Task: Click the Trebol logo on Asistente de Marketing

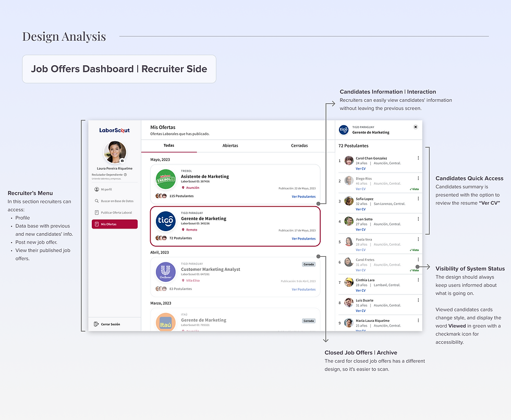Action: pos(165,179)
